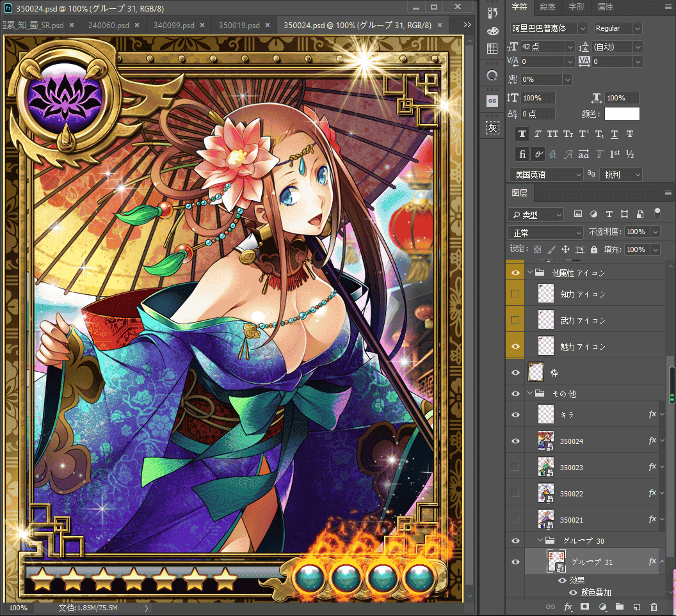Show the 武力アイコン layer
Viewport: 676px width, 616px height.
(515, 320)
